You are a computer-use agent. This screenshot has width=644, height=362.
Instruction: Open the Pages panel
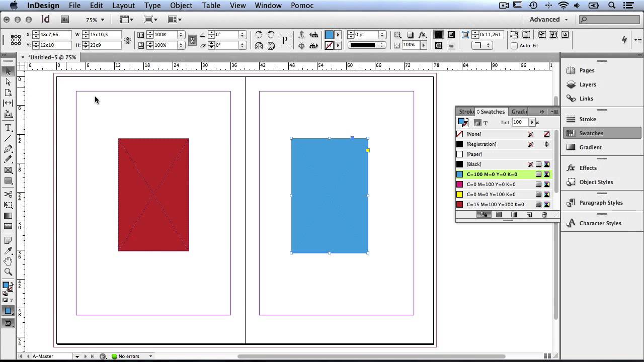[x=587, y=70]
